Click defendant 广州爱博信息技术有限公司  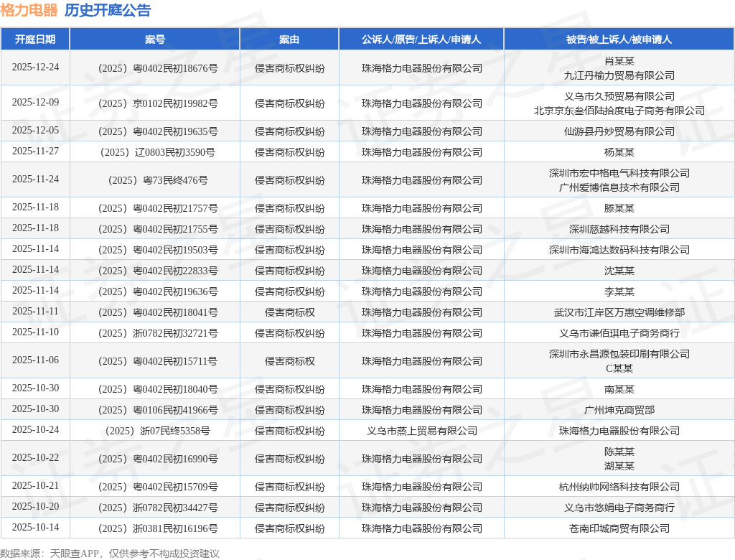pyautogui.click(x=619, y=187)
